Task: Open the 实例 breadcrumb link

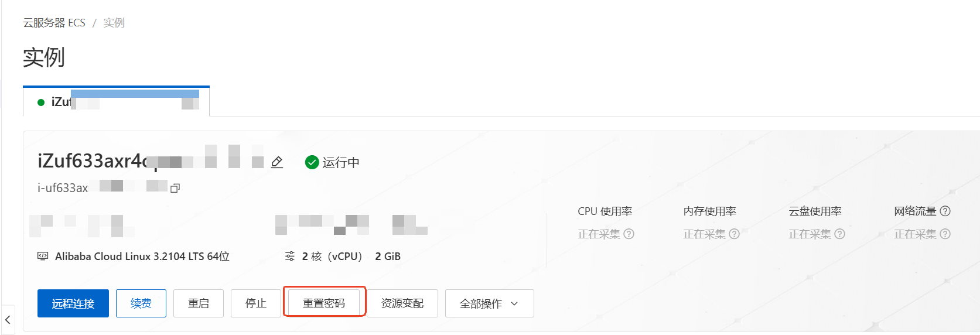Action: (x=114, y=23)
